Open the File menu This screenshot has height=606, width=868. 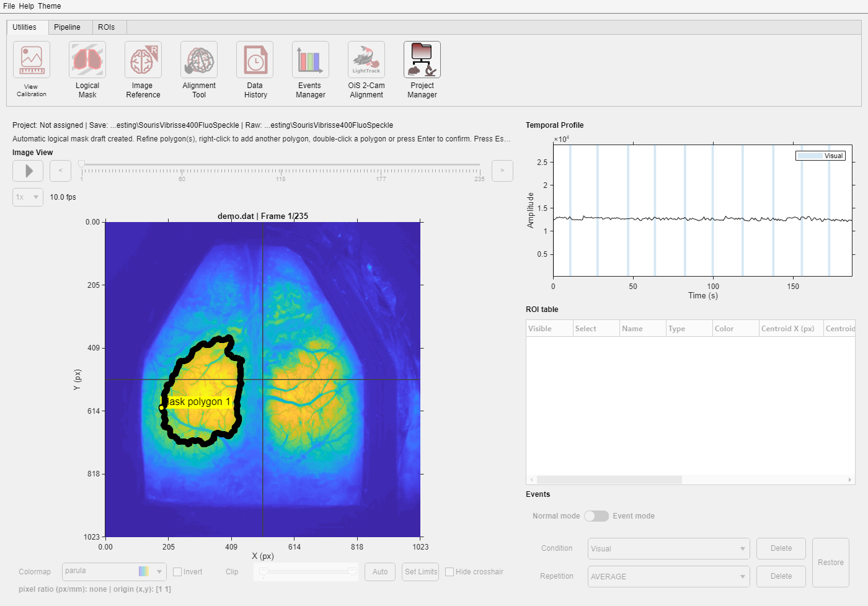9,6
